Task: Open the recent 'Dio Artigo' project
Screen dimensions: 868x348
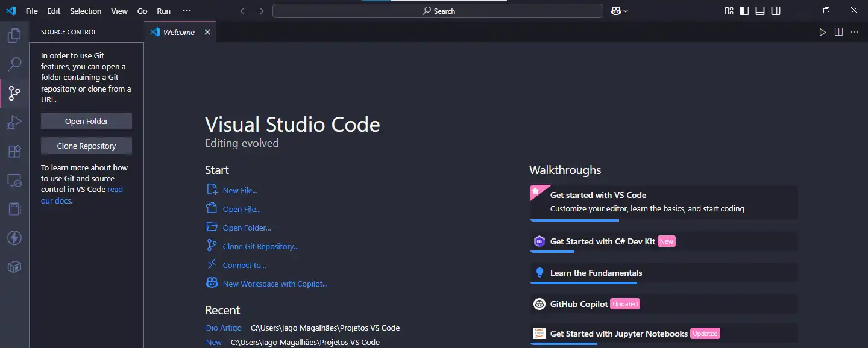Action: tap(224, 328)
